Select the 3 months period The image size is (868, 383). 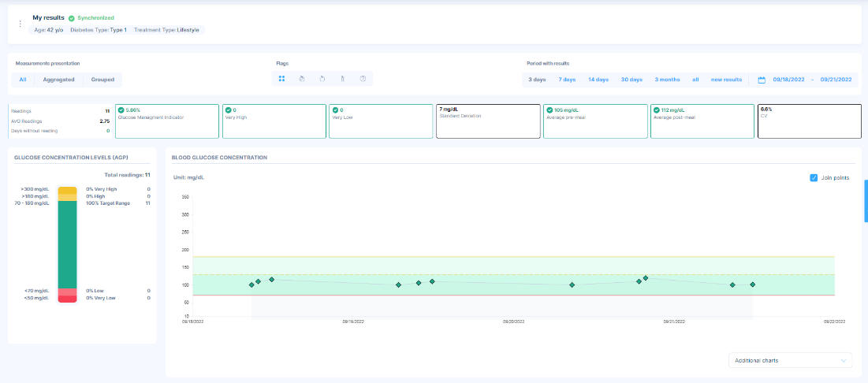coord(667,80)
